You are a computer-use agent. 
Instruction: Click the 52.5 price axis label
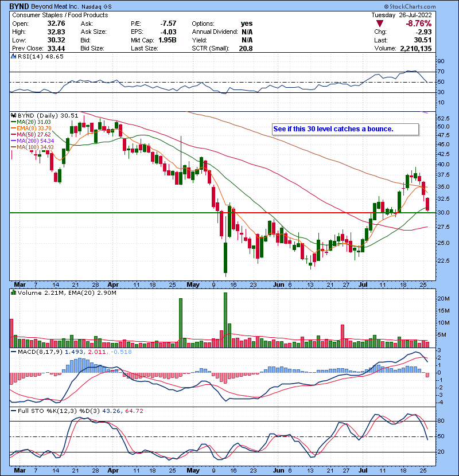(x=444, y=118)
